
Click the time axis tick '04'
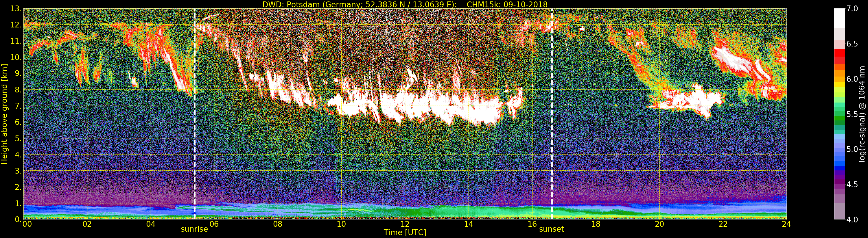pos(151,224)
